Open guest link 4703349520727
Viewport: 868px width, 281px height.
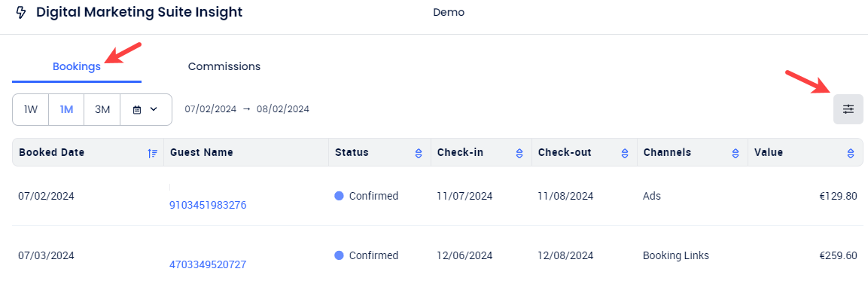208,265
